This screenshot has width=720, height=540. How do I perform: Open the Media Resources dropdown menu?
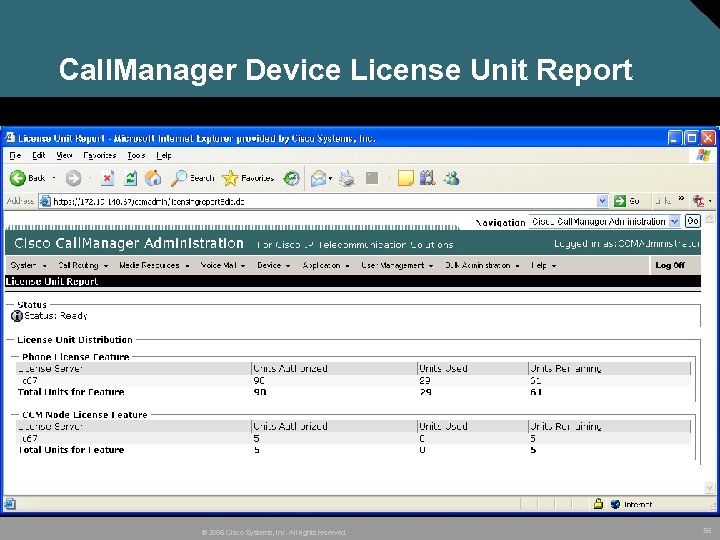tap(154, 265)
